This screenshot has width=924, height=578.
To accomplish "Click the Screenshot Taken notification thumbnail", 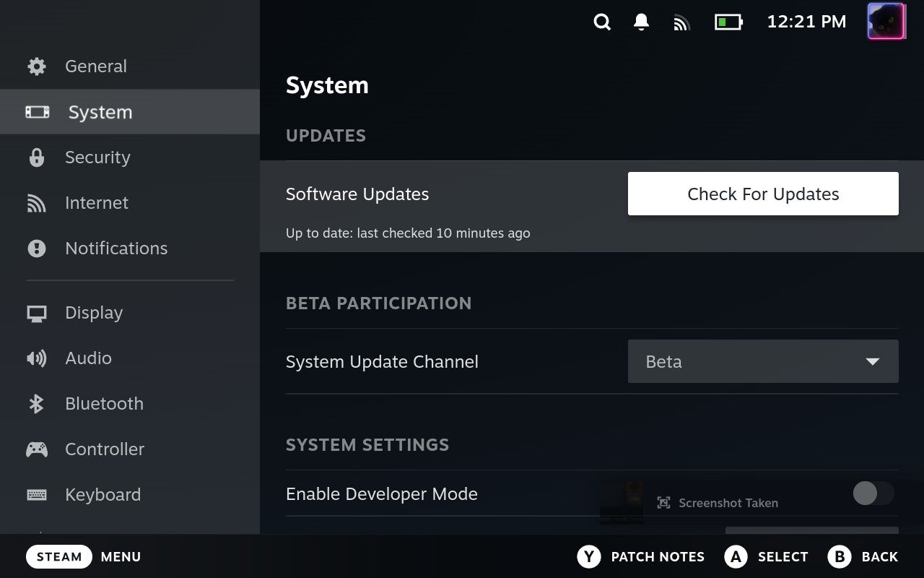I will click(620, 500).
